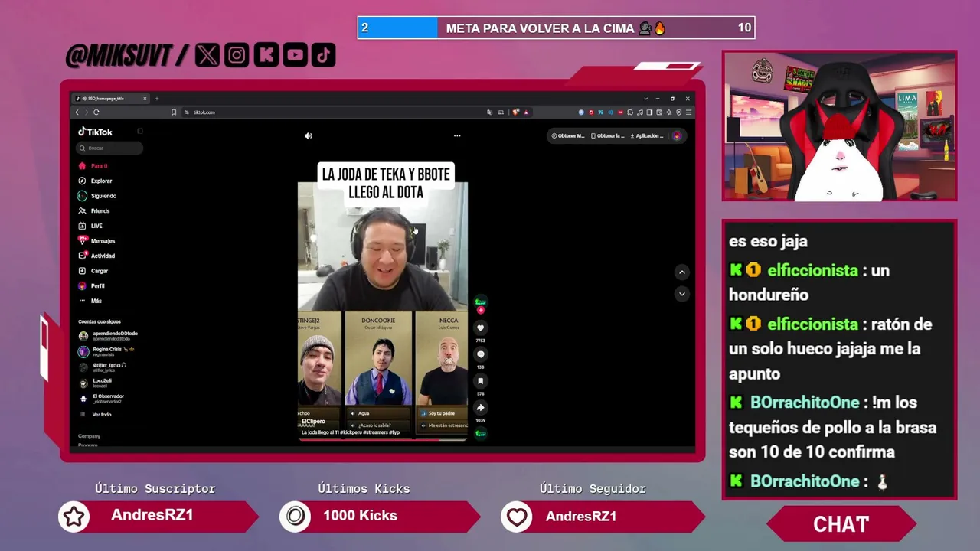The width and height of the screenshot is (980, 551).
Task: Open a new browser tab
Action: coord(157,99)
